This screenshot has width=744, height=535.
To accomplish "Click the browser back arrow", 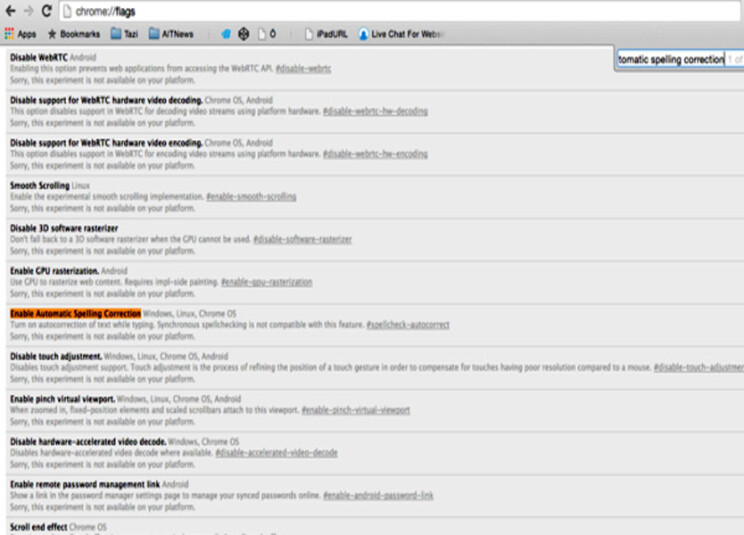I will [10, 12].
